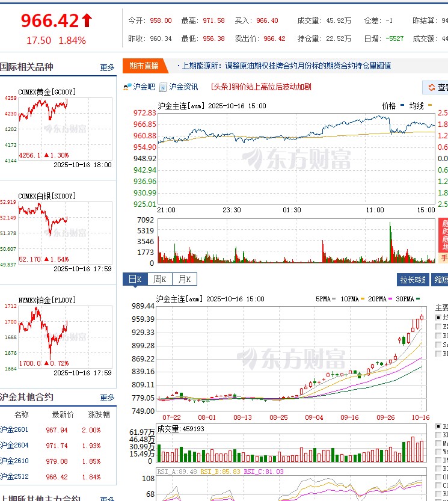Tick the BO indicator checkbox under 主要
This screenshot has width=448, height=501.
point(438,335)
